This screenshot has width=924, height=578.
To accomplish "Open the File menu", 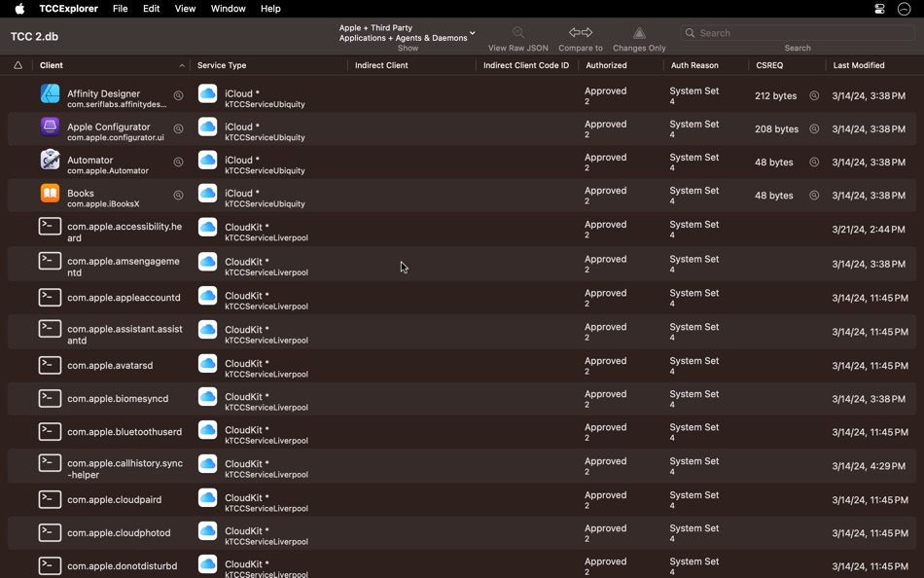I will [x=121, y=8].
